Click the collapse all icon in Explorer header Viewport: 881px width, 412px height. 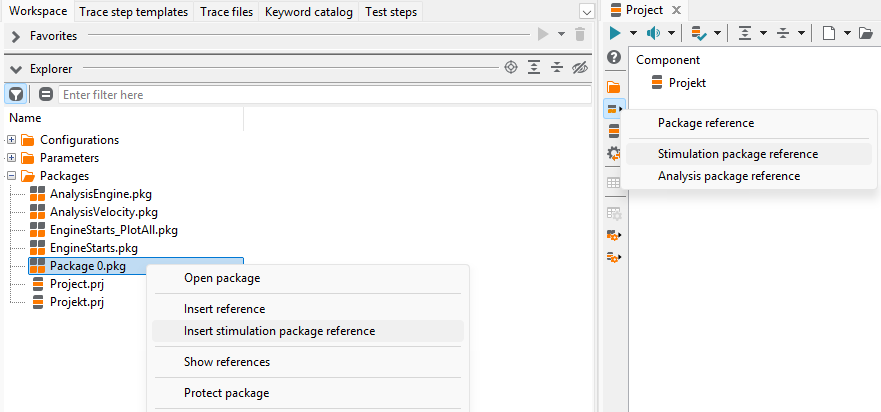click(557, 68)
